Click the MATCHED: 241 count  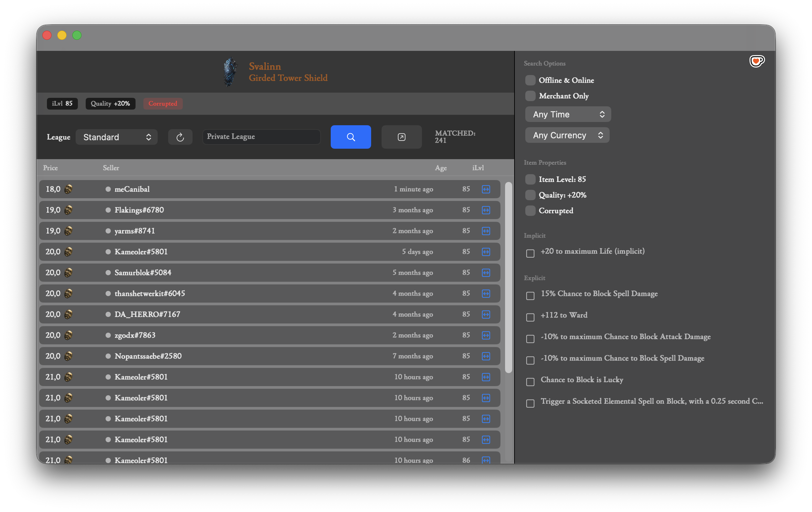click(455, 137)
